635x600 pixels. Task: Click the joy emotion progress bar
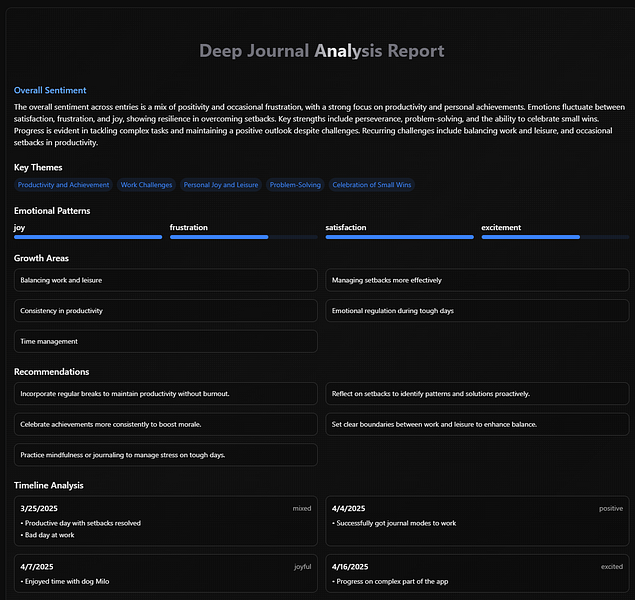88,237
